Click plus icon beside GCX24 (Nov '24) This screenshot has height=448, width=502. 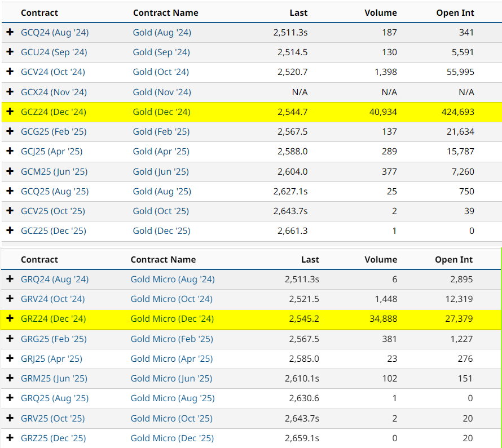[10, 92]
